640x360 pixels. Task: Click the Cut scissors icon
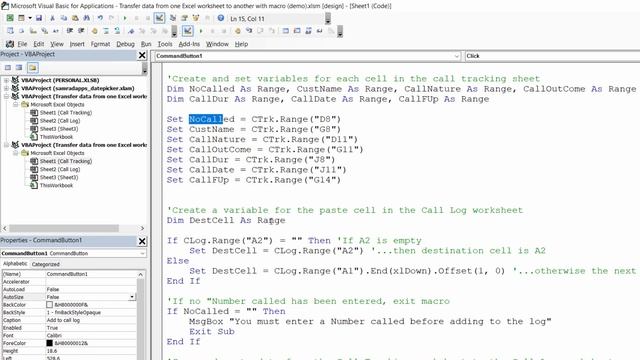[x=52, y=18]
